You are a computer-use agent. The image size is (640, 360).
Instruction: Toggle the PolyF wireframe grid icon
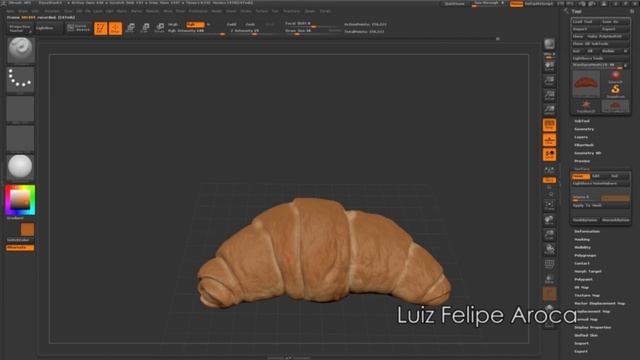tap(549, 264)
